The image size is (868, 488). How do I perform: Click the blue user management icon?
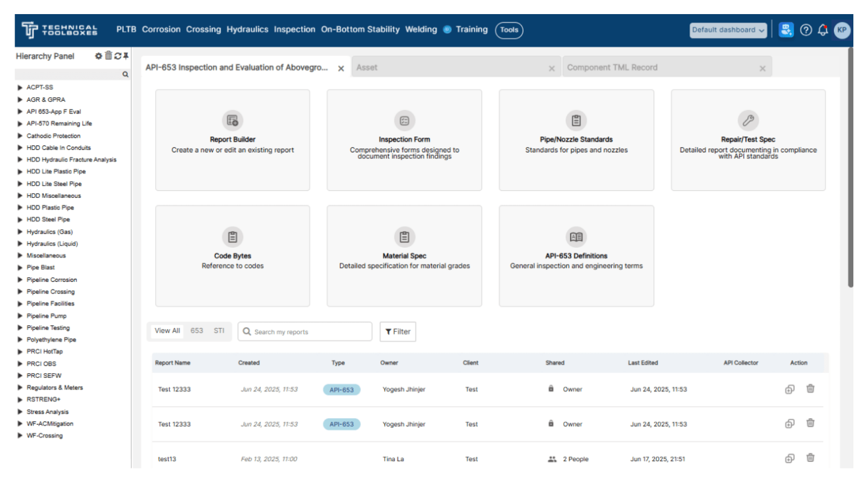click(x=786, y=29)
